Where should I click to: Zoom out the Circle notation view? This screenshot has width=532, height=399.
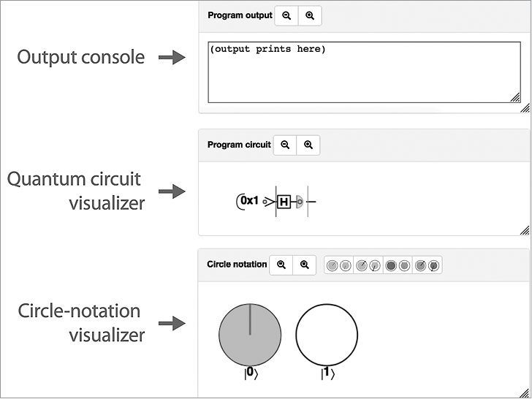(x=281, y=265)
